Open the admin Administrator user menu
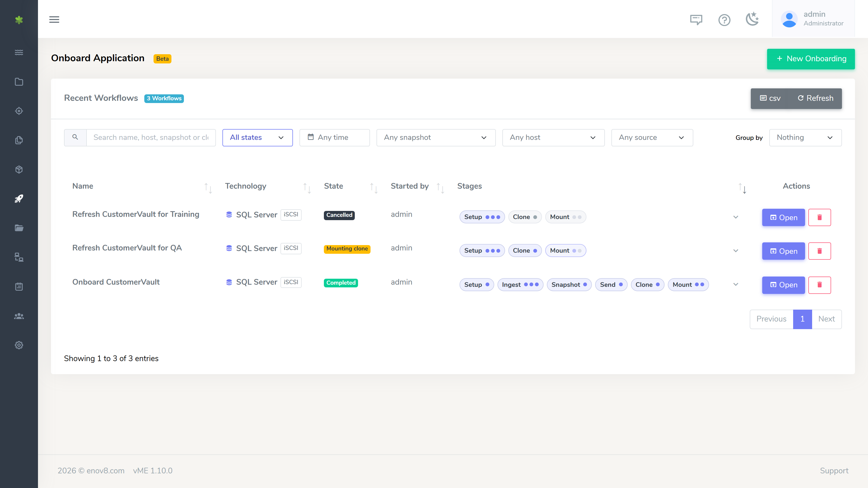The height and width of the screenshot is (488, 868). [813, 18]
